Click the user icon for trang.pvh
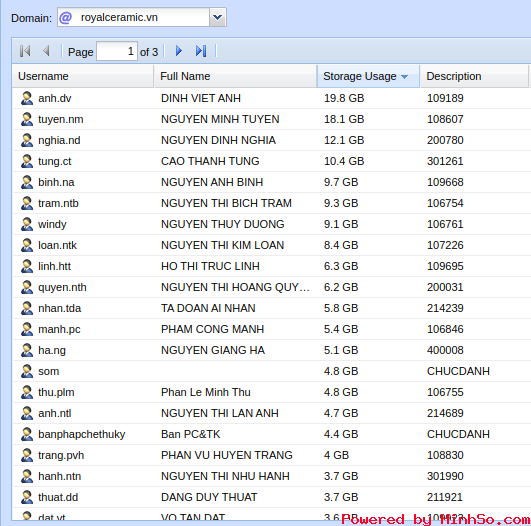 coord(27,455)
